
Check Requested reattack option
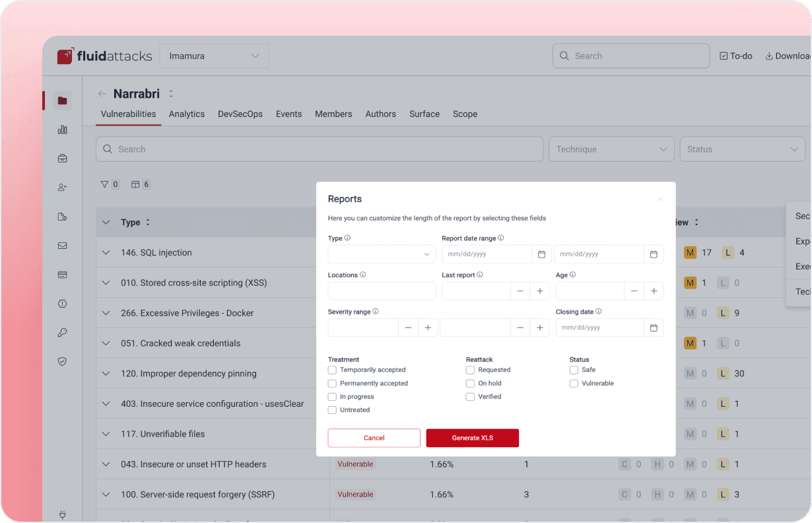click(470, 370)
